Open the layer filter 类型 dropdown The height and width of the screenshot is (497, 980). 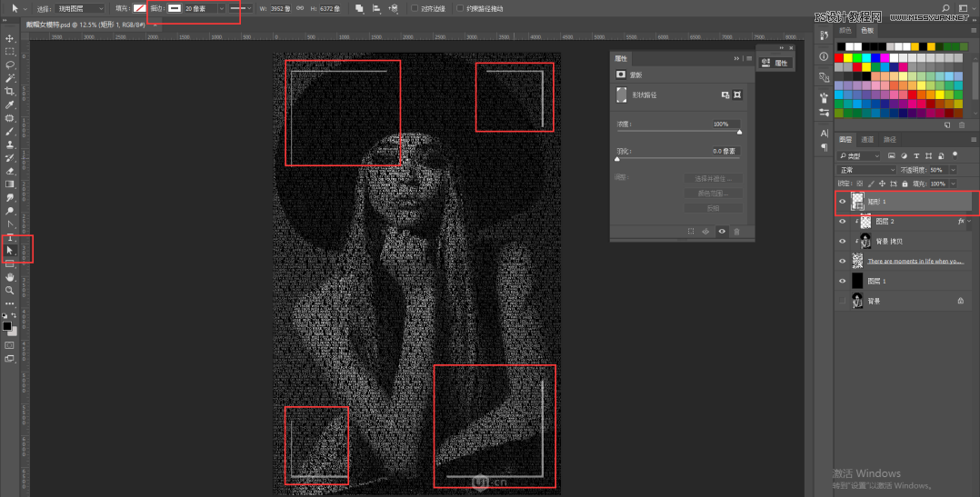click(859, 155)
